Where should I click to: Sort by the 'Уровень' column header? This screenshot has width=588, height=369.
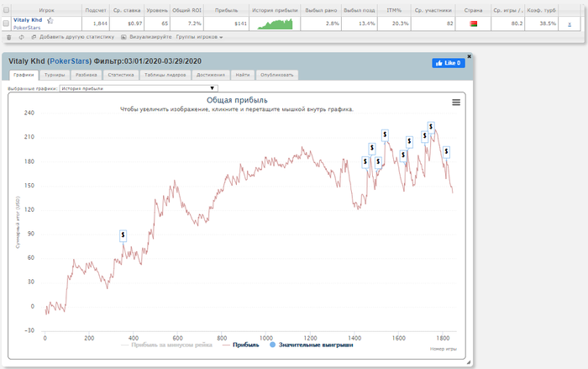pyautogui.click(x=157, y=11)
